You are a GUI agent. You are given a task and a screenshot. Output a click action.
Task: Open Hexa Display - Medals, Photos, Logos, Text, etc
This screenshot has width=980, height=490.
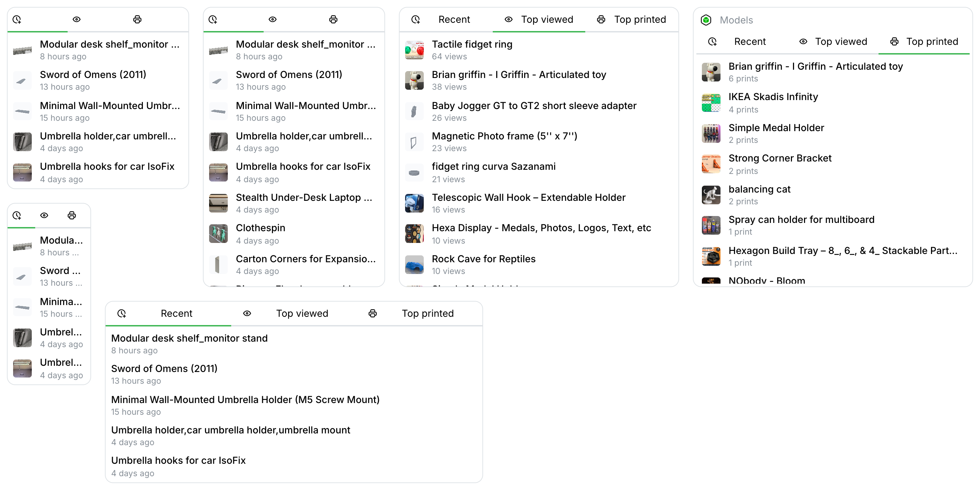(x=539, y=234)
